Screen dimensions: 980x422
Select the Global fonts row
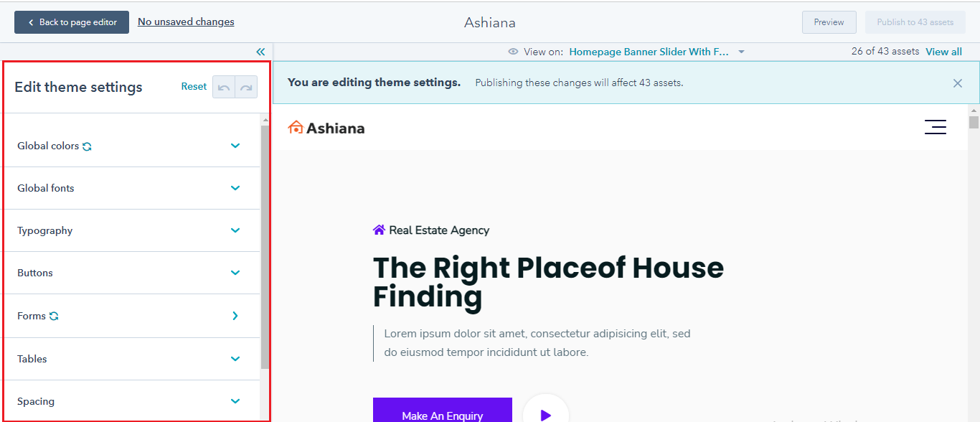click(x=131, y=188)
